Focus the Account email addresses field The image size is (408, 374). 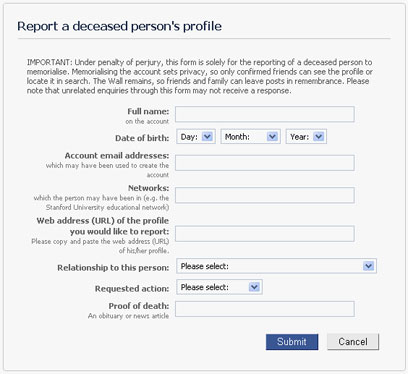point(265,163)
